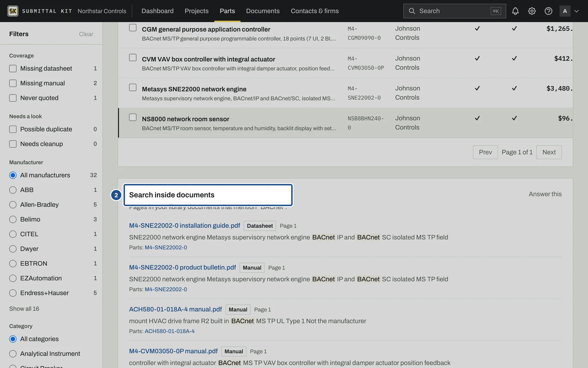This screenshot has width=588, height=368.
Task: Click the search magnifier icon
Action: point(412,11)
